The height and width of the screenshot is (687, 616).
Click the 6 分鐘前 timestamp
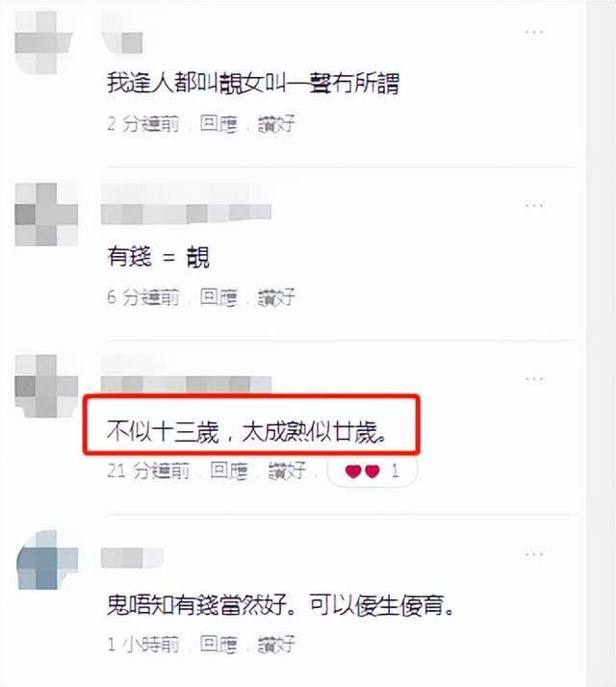(x=143, y=297)
